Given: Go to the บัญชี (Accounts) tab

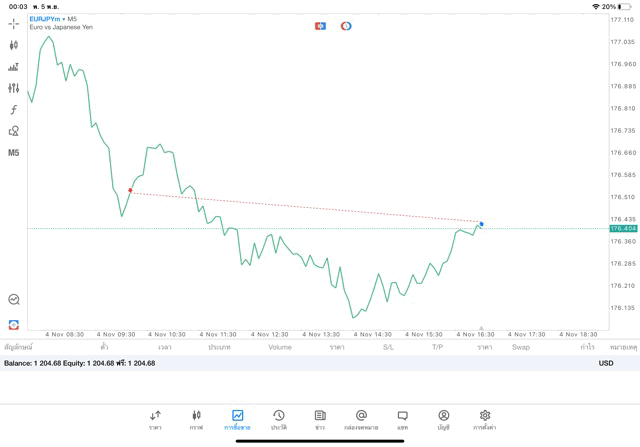Looking at the screenshot, I should tap(443, 418).
